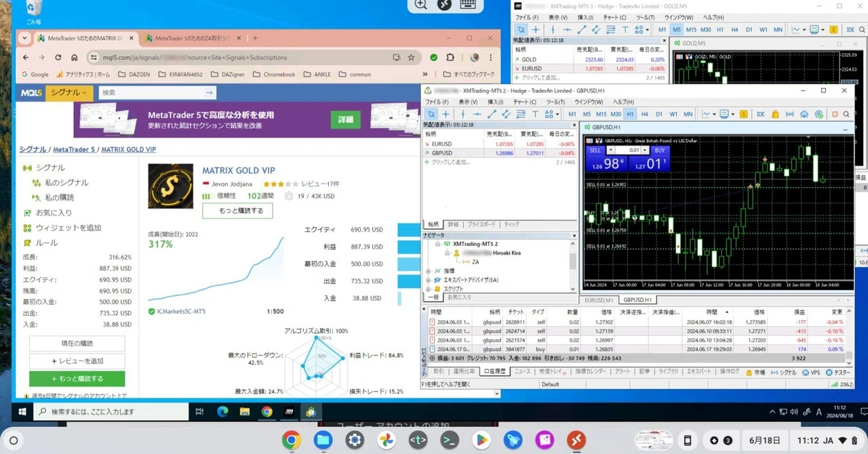Open 挿入 menu in GOLD MT5 window
Screen dimensions: 868x454
click(x=585, y=17)
